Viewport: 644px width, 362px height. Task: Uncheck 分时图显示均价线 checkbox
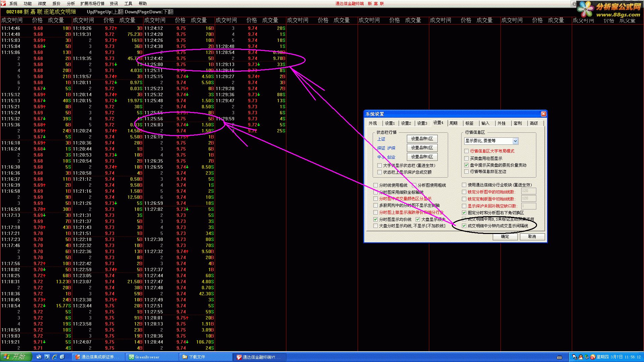[x=376, y=220]
